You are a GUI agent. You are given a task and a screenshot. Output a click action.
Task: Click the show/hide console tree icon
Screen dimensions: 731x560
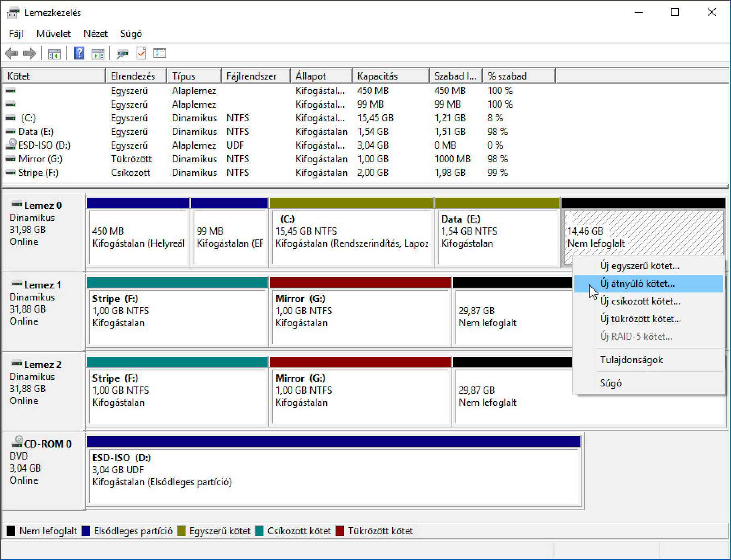click(55, 53)
